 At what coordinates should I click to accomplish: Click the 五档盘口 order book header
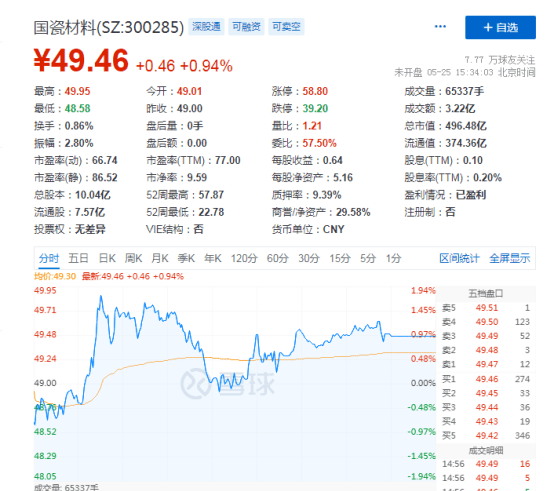coord(486,293)
